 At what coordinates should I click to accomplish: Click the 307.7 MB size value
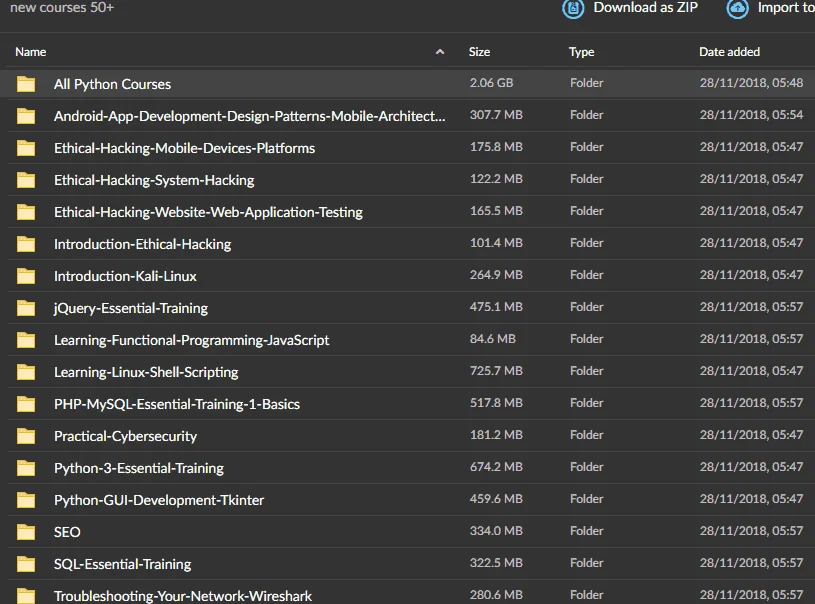[x=496, y=115]
